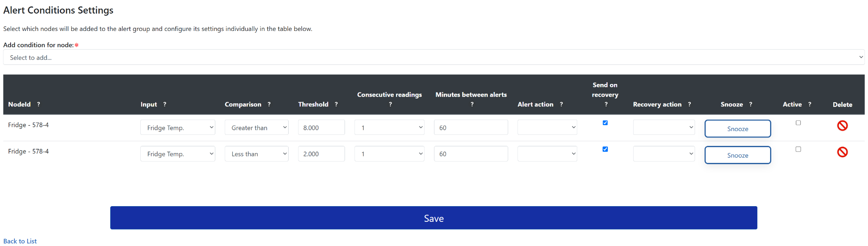Image resolution: width=868 pixels, height=246 pixels.
Task: Show help for Send on recovery
Action: [606, 104]
